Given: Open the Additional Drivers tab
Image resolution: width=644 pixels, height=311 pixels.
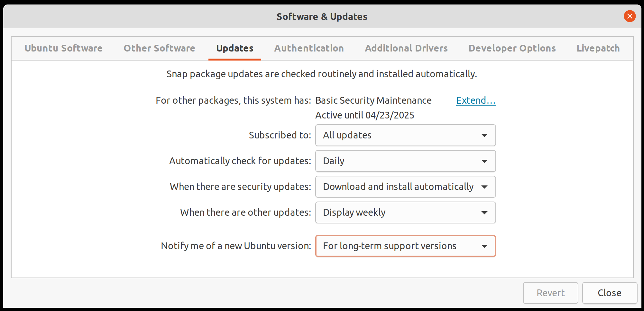Looking at the screenshot, I should click(406, 48).
